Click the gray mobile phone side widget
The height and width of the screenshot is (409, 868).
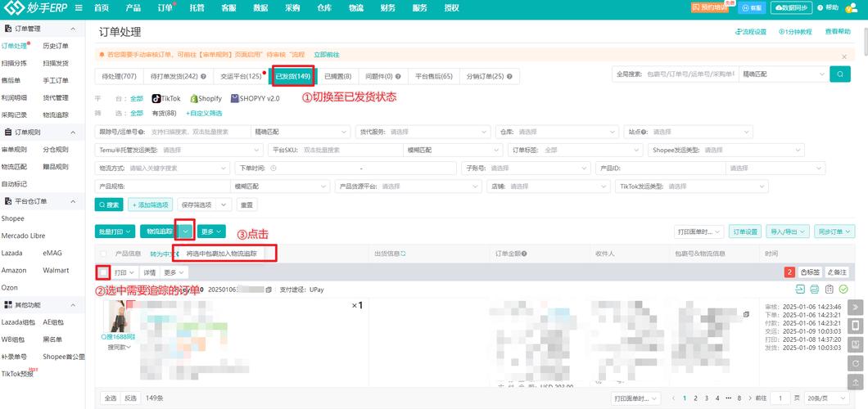pyautogui.click(x=855, y=326)
